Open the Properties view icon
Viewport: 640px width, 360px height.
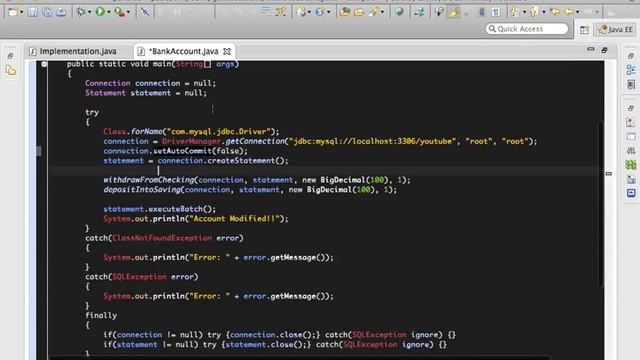[x=631, y=137]
